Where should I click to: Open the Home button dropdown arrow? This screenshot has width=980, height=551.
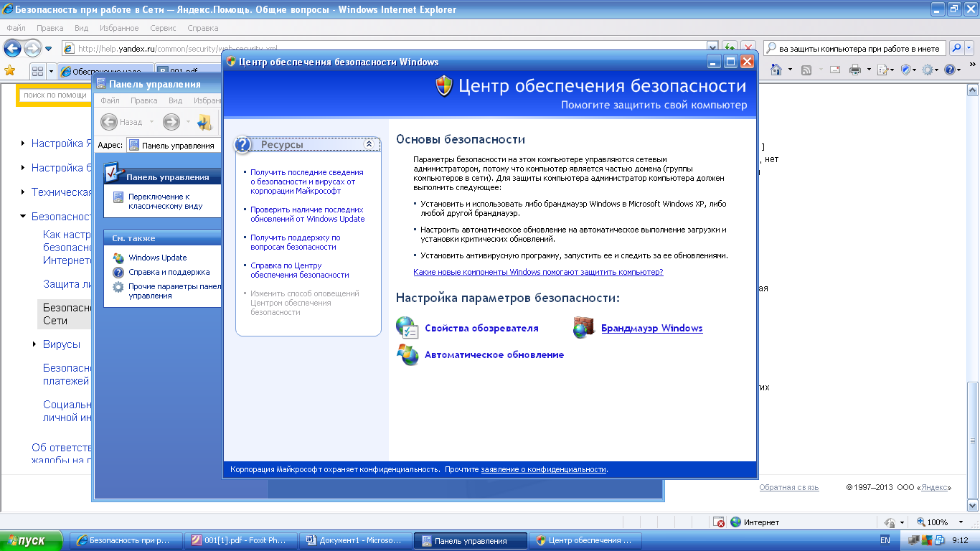pyautogui.click(x=790, y=70)
